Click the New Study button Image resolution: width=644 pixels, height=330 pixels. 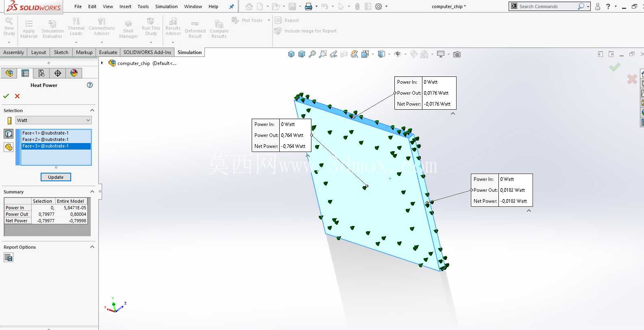(9, 27)
